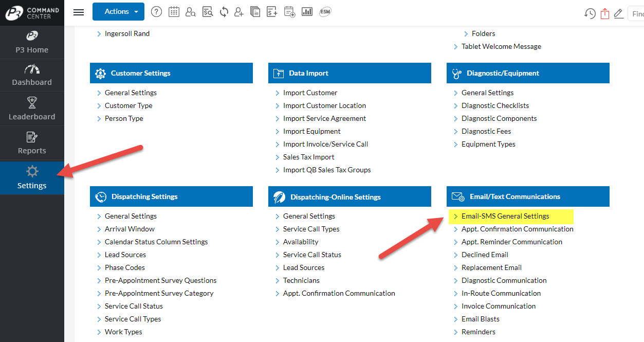Open the help icon in the toolbar

(156, 11)
